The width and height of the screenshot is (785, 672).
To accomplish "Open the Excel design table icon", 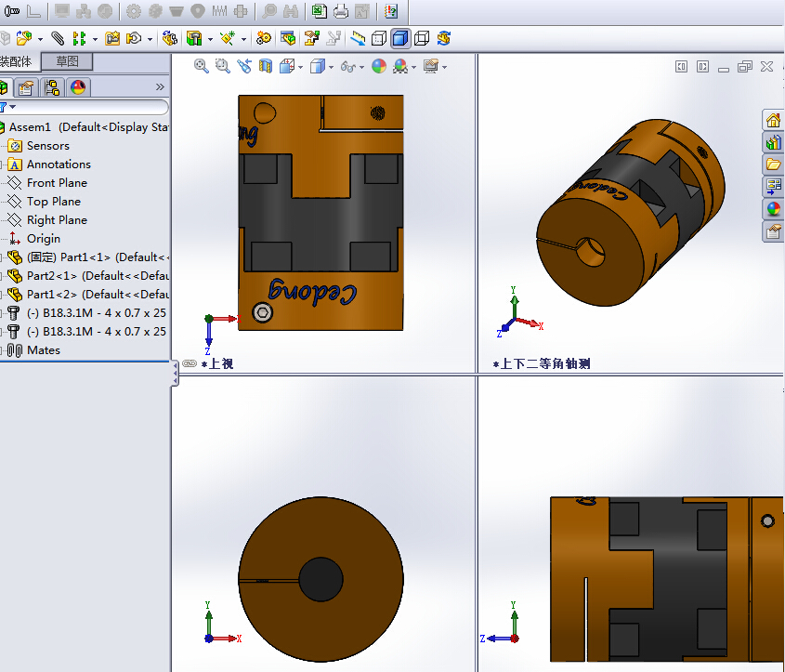I will (319, 12).
